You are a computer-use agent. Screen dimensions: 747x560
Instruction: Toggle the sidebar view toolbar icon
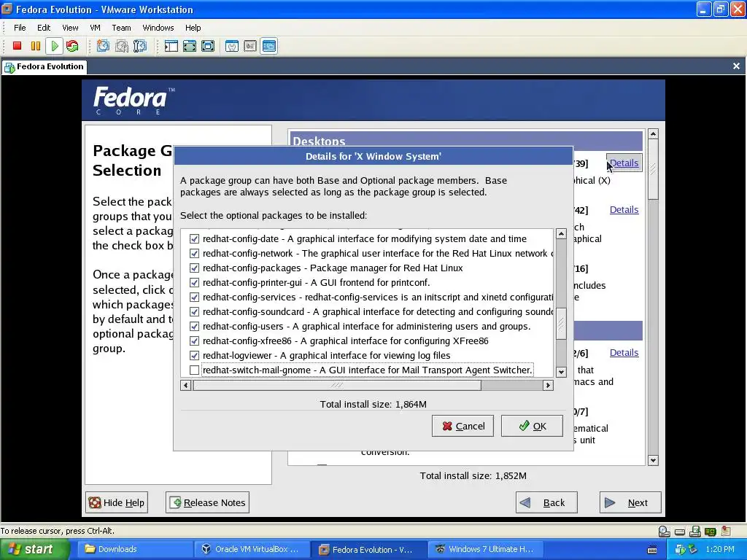click(171, 46)
